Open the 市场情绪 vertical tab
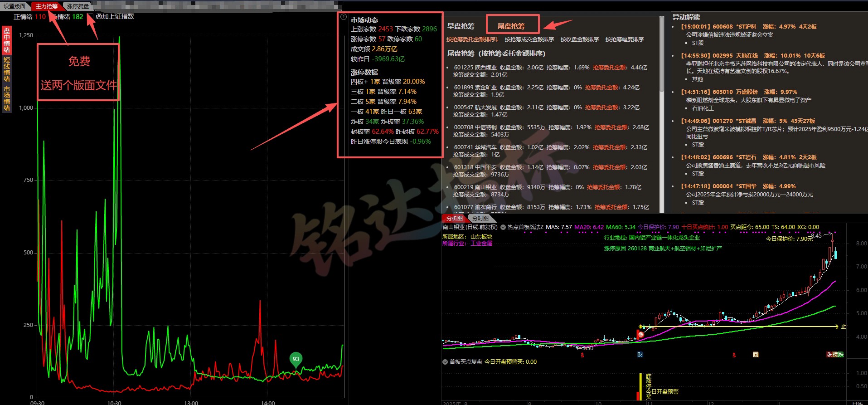This screenshot has width=868, height=405. 7,99
